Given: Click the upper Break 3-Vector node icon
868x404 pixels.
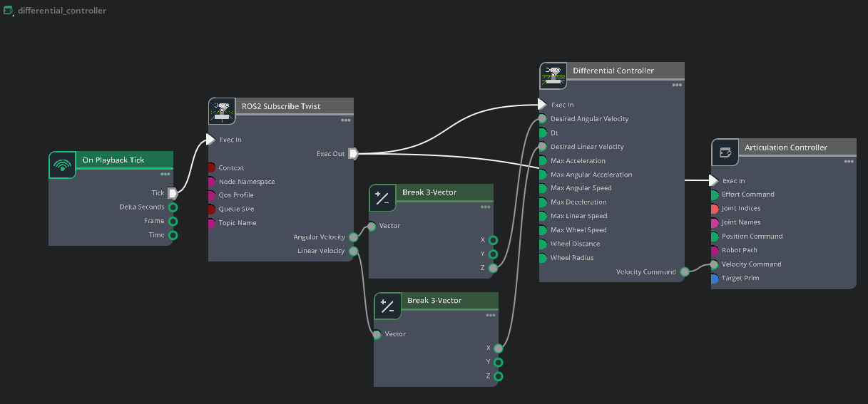Looking at the screenshot, I should (382, 197).
